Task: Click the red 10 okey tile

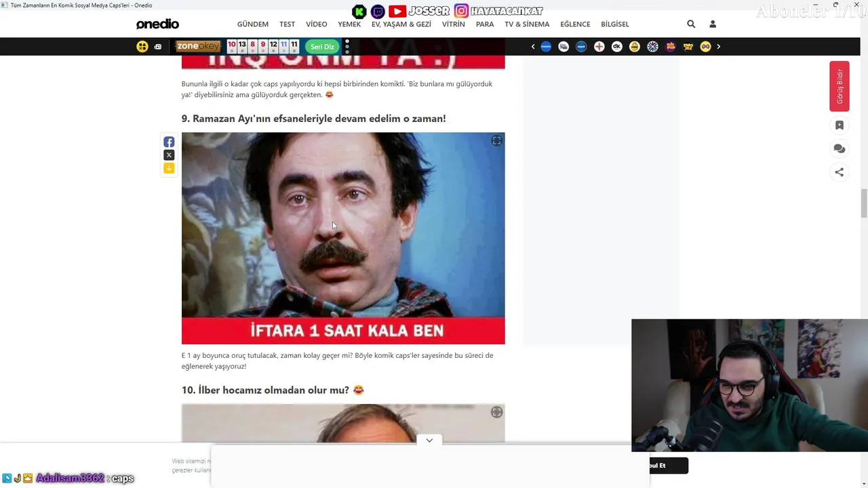Action: [x=232, y=46]
